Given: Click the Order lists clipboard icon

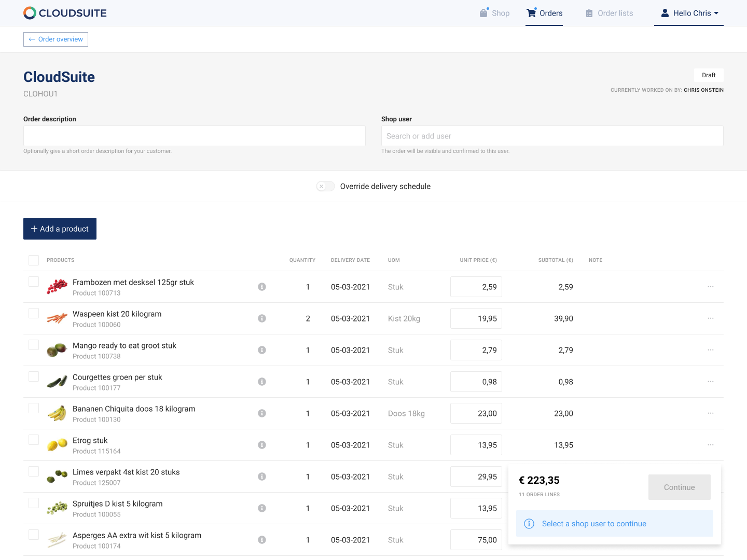Looking at the screenshot, I should click(589, 13).
